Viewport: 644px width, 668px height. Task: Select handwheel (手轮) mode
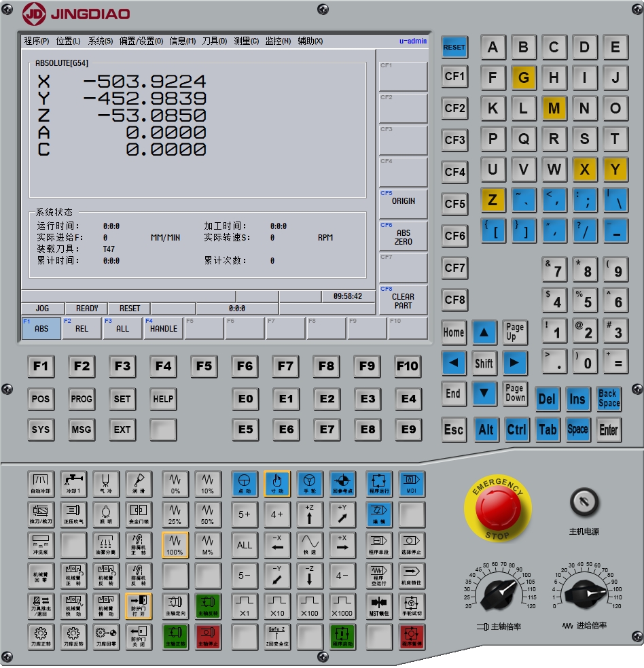310,483
